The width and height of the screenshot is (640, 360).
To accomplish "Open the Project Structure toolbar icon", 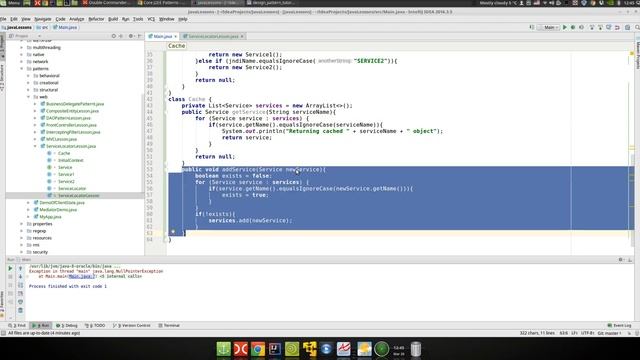I will pyautogui.click(x=628, y=27).
